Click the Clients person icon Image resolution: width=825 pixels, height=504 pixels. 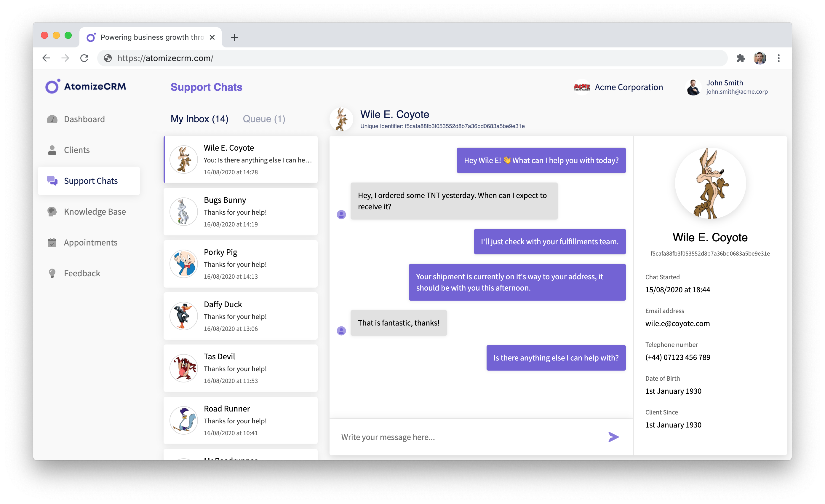point(52,150)
